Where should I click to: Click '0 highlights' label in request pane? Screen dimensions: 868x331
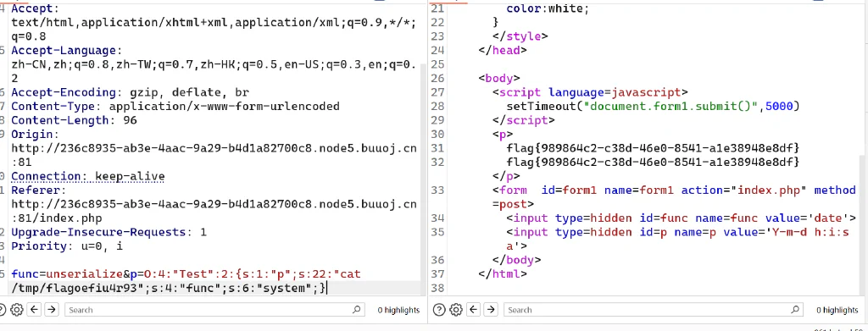[398, 311]
